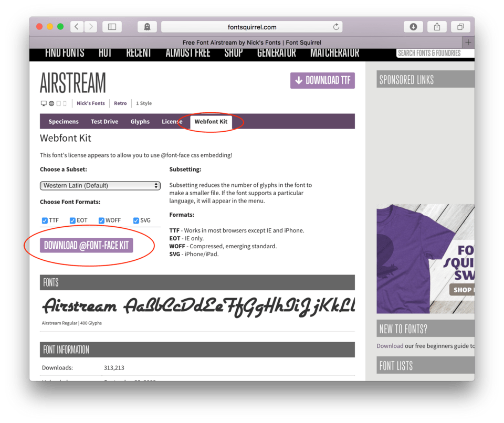Click the New to Fonts? heading
504x423 pixels.
(425, 329)
